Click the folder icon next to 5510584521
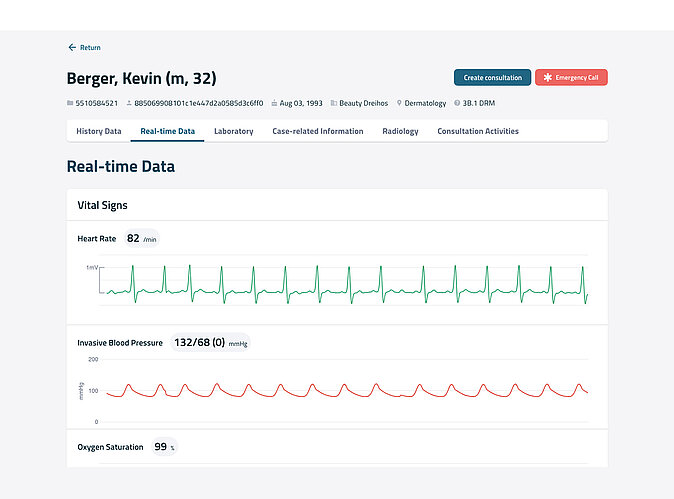Screen dimensions: 674x499 coord(70,103)
